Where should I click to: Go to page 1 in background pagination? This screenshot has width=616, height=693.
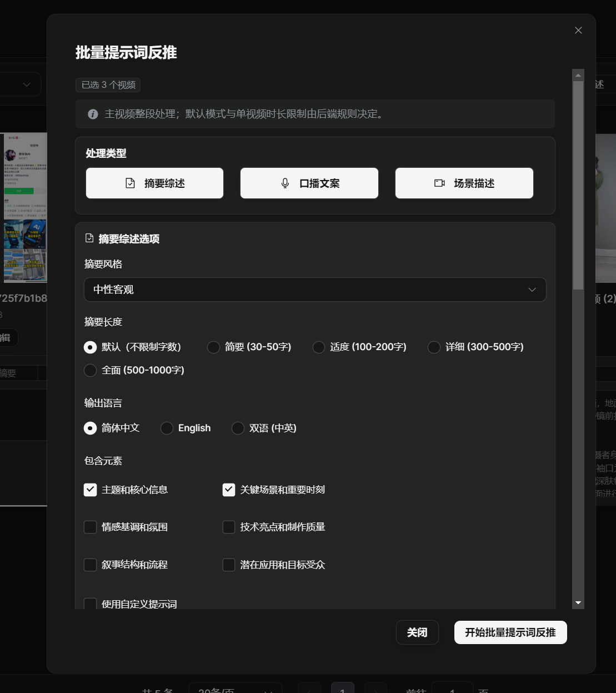[343, 688]
